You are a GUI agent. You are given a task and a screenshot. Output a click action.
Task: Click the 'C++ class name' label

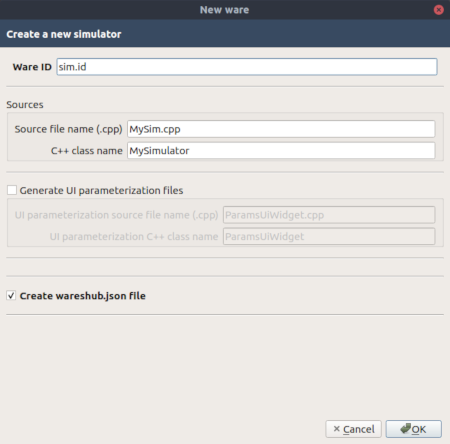pyautogui.click(x=87, y=151)
